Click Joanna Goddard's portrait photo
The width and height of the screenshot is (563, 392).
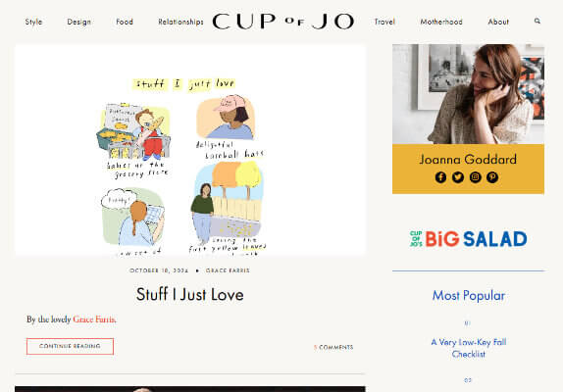pos(468,94)
